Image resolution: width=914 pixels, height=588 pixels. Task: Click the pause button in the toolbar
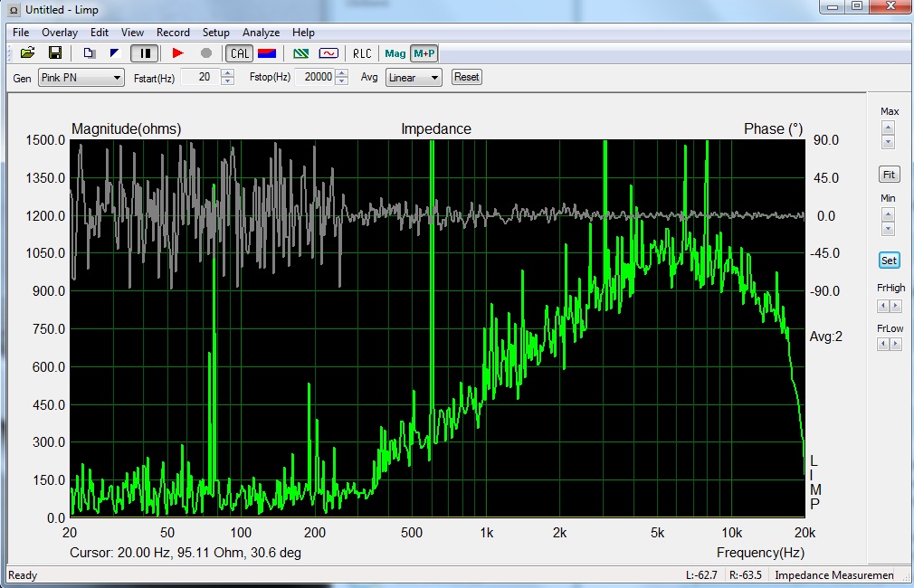coord(145,53)
